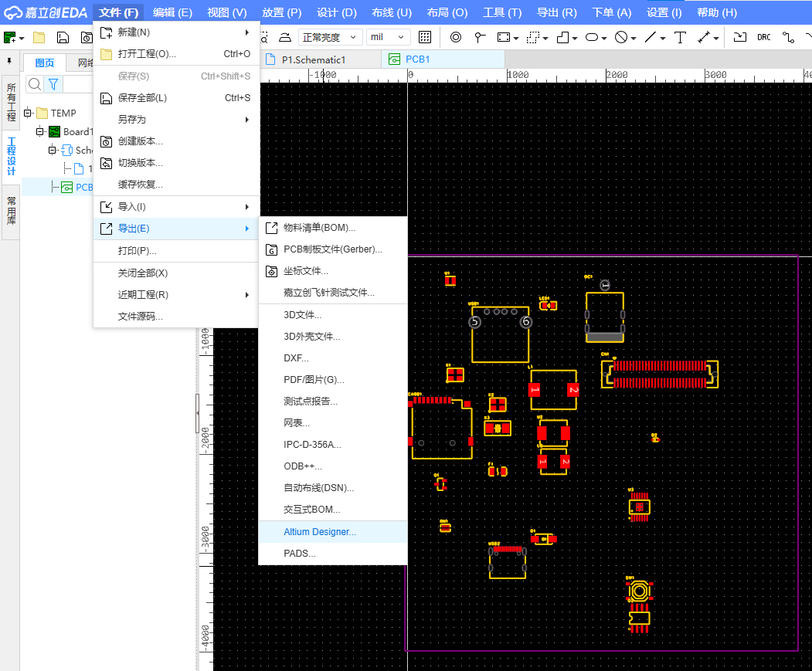Expand the 导入(I) submenu
This screenshot has height=671, width=812.
pos(176,207)
